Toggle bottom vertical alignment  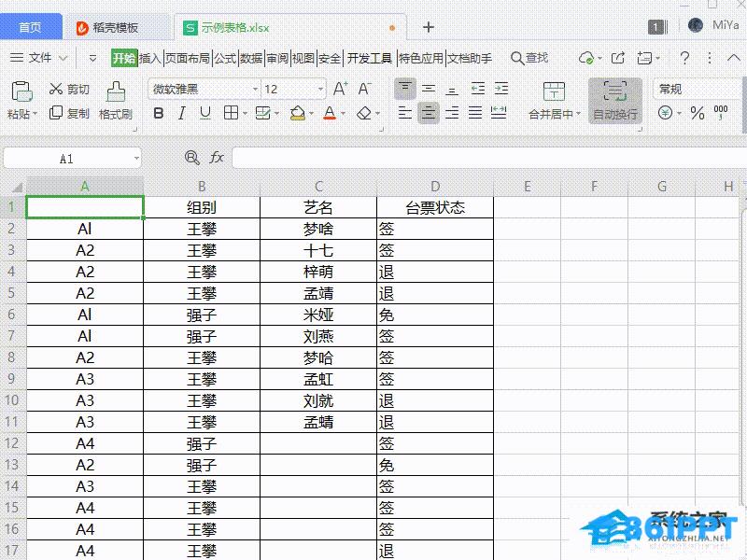tap(452, 89)
